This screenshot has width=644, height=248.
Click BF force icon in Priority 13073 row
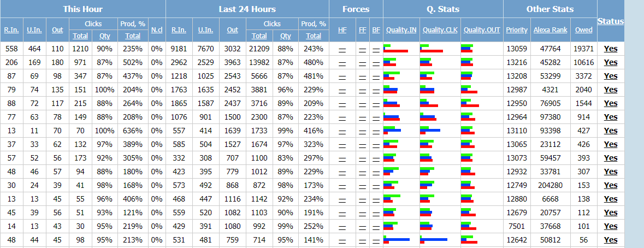point(376,160)
